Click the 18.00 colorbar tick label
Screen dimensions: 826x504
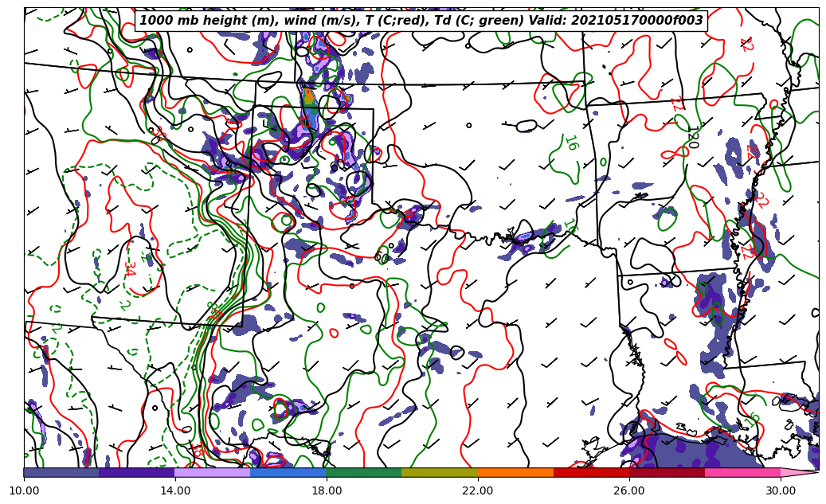[326, 490]
